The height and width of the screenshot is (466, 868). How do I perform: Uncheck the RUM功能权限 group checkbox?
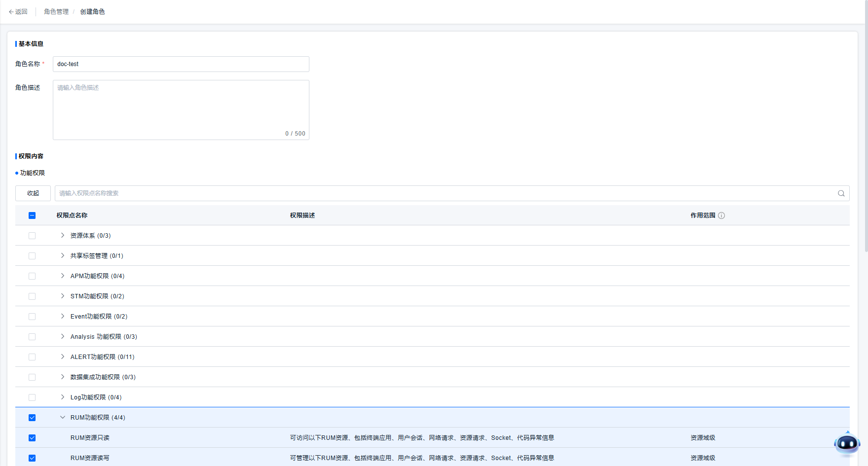pyautogui.click(x=32, y=418)
